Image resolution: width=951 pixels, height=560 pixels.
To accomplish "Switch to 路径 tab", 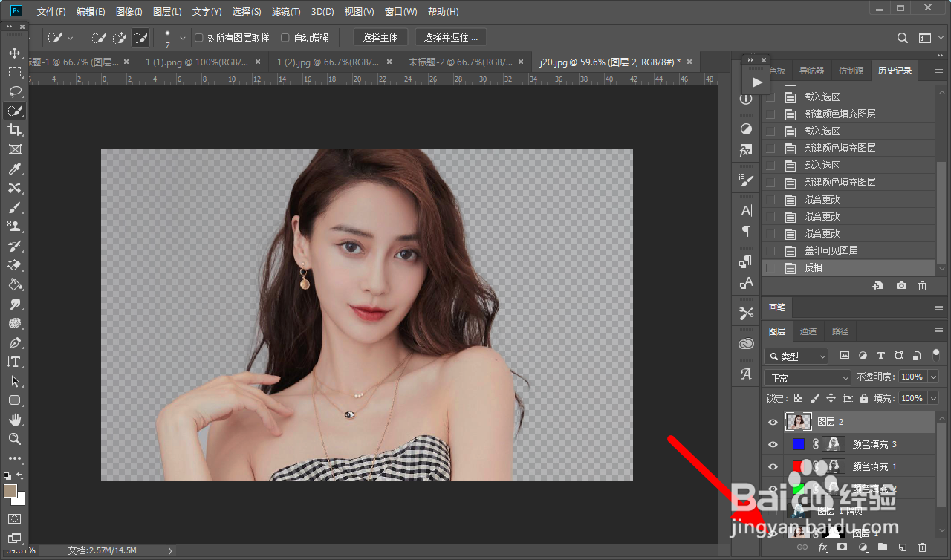I will coord(840,331).
